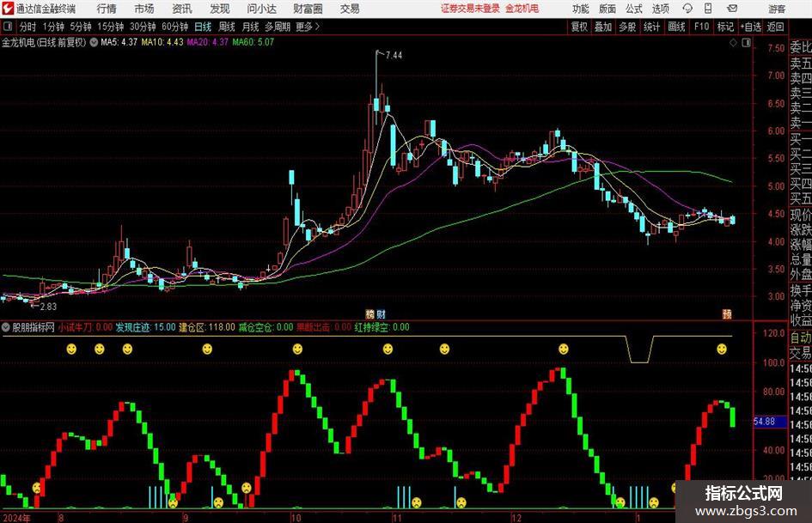Viewport: 812px width, 523px height.
Task: Click the 返回 back button
Action: point(775,27)
